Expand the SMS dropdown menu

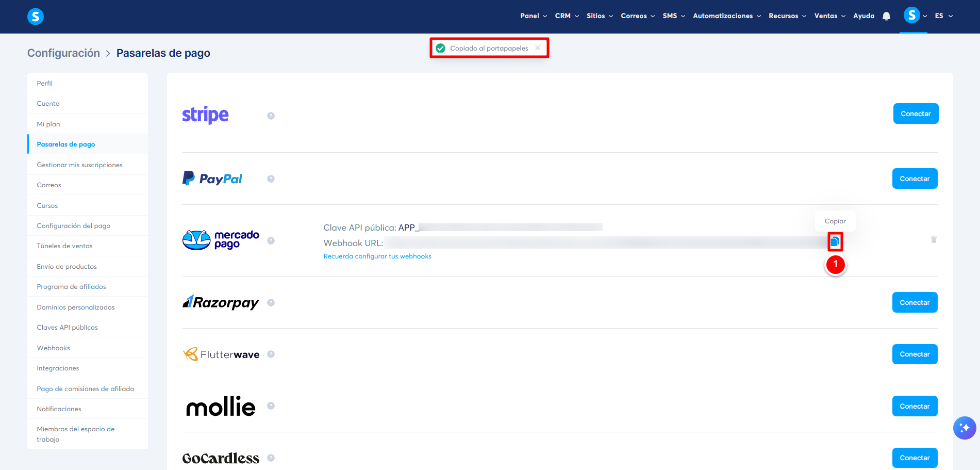674,16
